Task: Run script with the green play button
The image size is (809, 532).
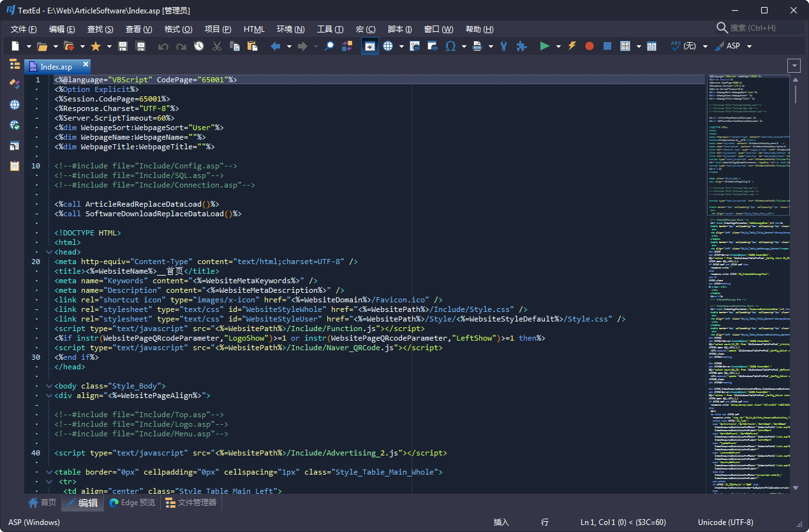Action: (544, 46)
